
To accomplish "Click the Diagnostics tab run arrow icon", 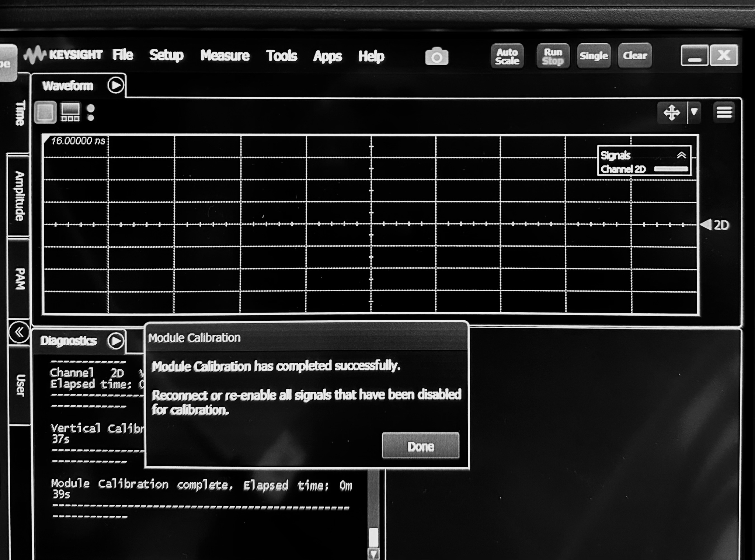I will [x=116, y=340].
